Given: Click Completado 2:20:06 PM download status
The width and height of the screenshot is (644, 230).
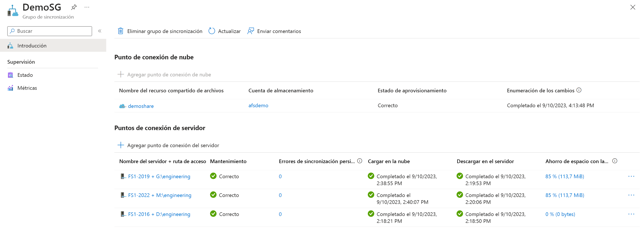Looking at the screenshot, I should click(x=496, y=198).
